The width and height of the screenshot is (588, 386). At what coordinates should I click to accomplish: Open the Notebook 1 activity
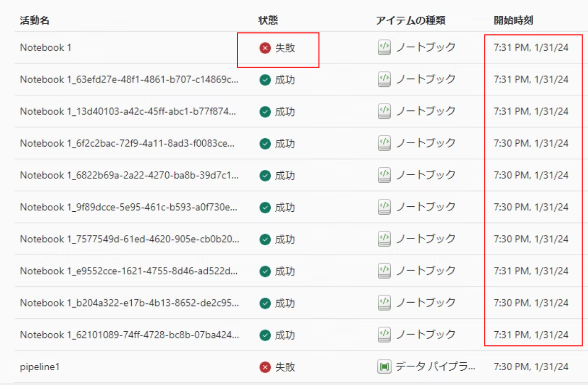(45, 48)
